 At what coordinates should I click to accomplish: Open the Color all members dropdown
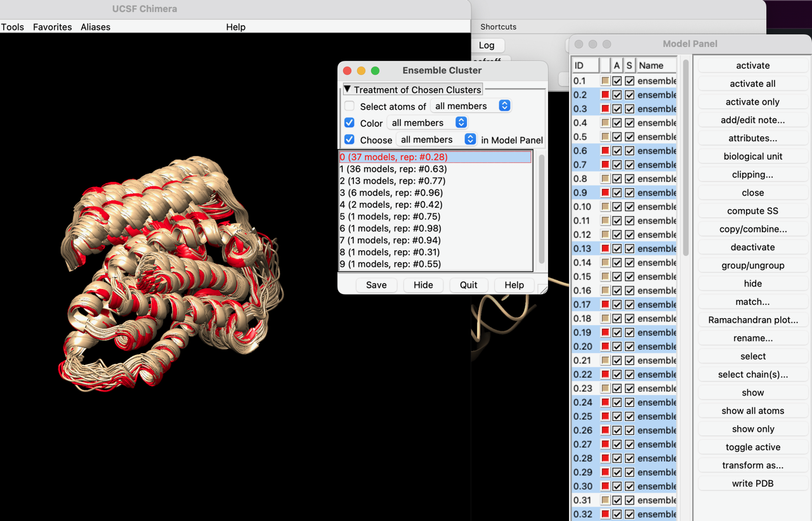click(427, 123)
